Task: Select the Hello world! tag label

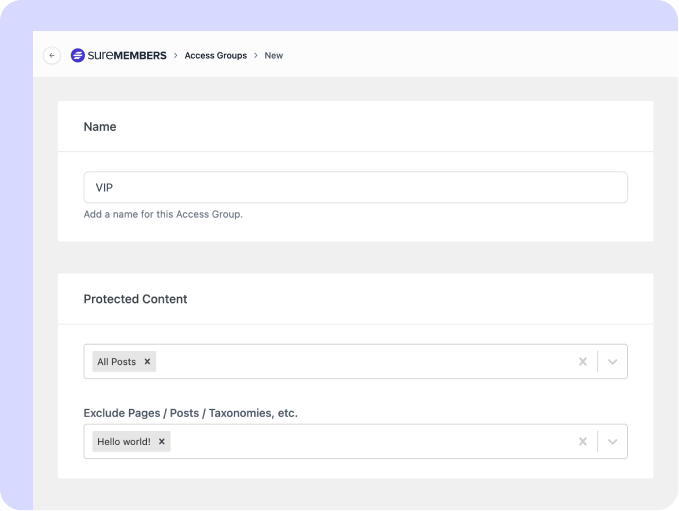Action: (x=124, y=442)
